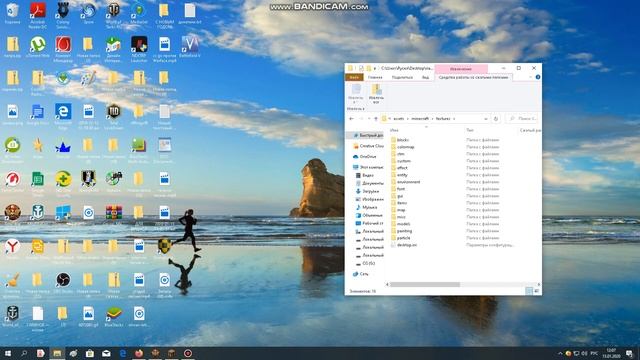The height and width of the screenshot is (360, 640).
Task: Click the Extract All ribbon button
Action: pyautogui.click(x=376, y=93)
